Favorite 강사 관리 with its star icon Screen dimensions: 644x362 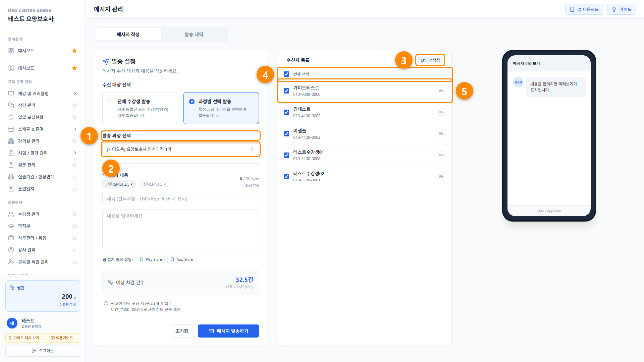pos(74,250)
